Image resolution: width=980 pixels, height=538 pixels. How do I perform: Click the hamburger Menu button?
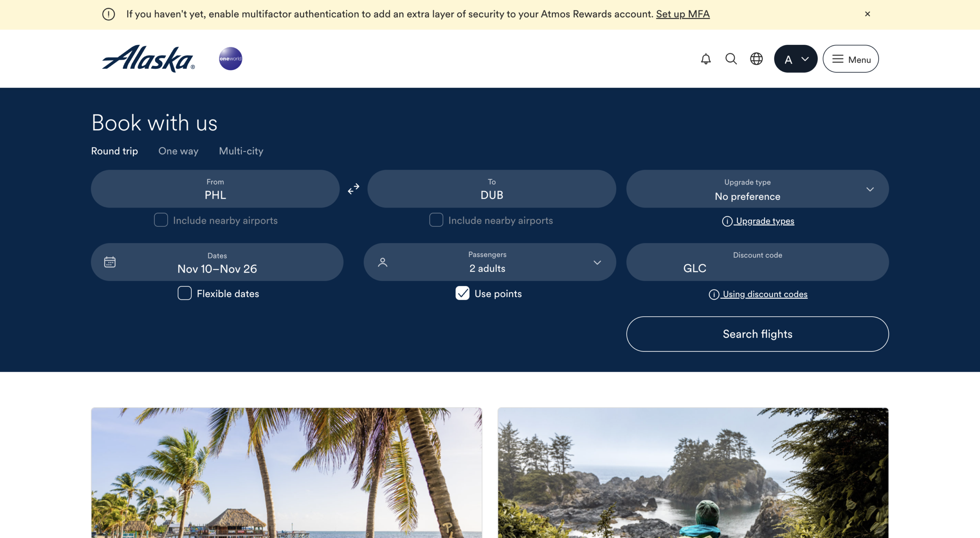coord(851,59)
